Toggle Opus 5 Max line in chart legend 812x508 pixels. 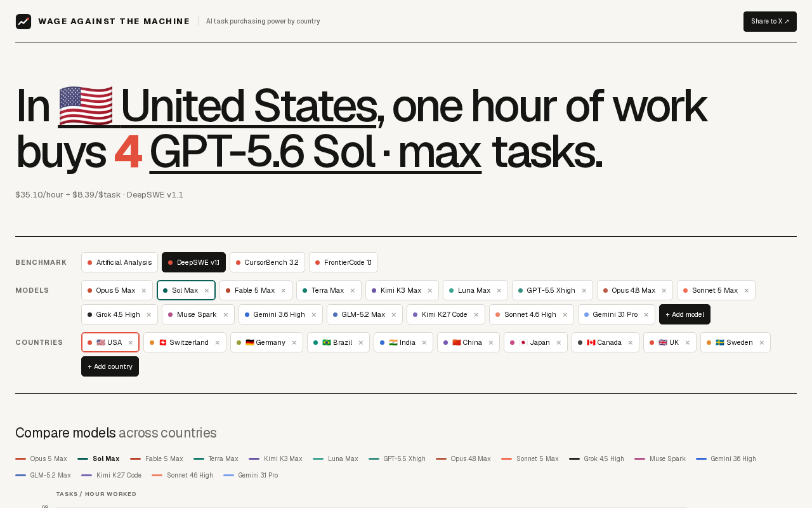[41, 458]
